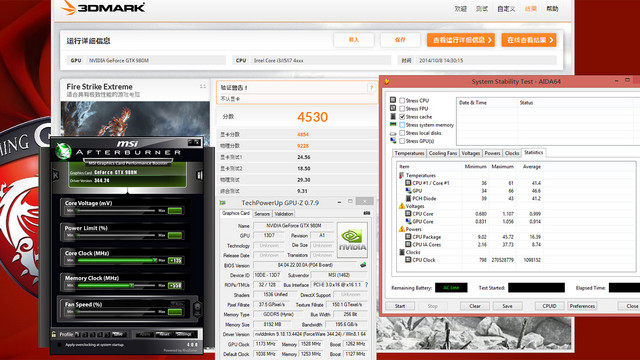Click the Clear button in AIDA64
The image size is (640, 360).
(475, 306)
